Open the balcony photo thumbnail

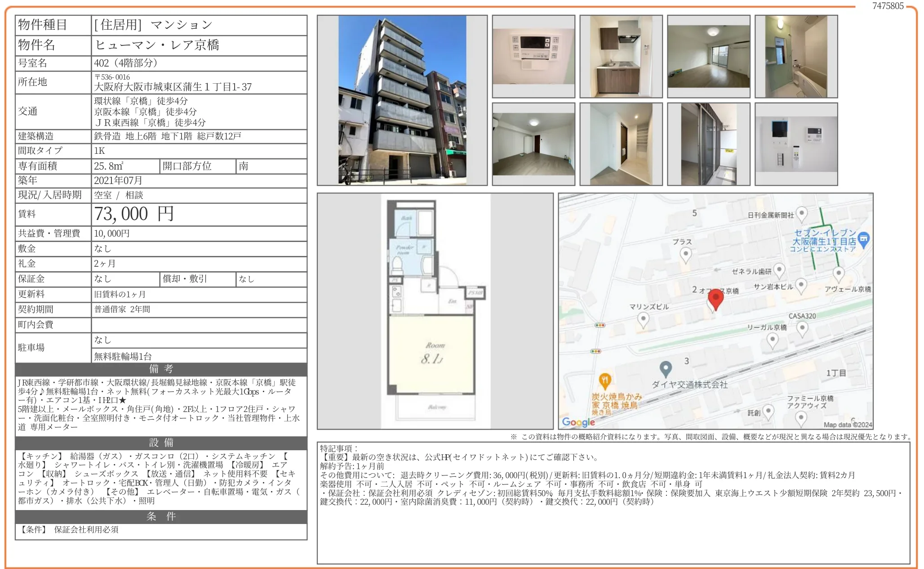[708, 144]
